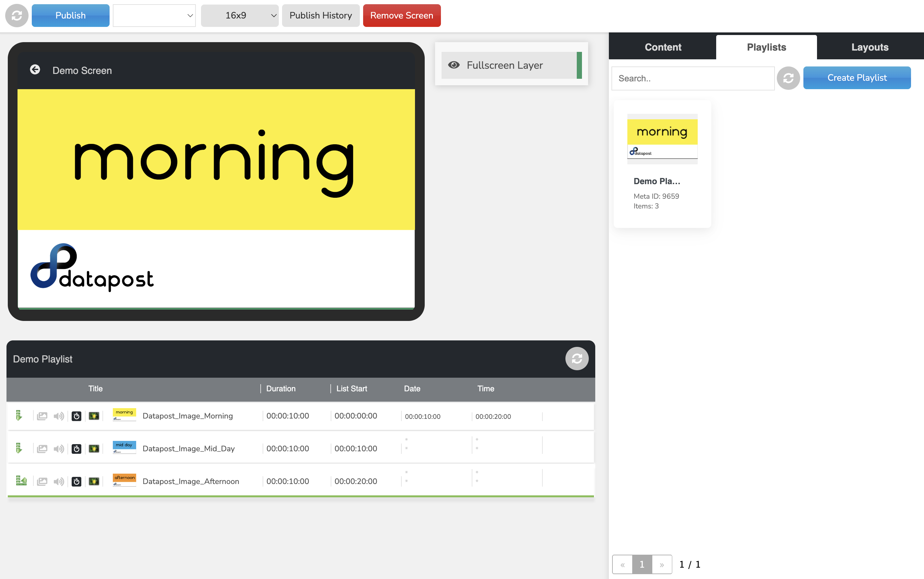
Task: Open Publish History
Action: click(x=321, y=15)
